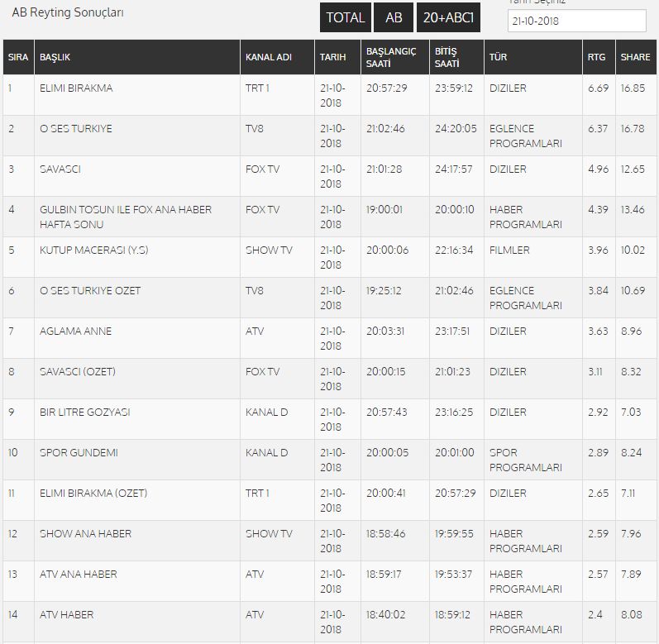Viewport: 659px width, 644px height.
Task: Click end time 23:17:51 in AGLAMA ANNE row
Action: pyautogui.click(x=452, y=331)
